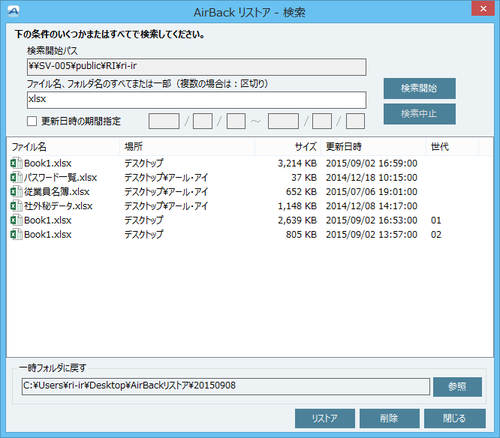Click the リストア button
This screenshot has width=500, height=438.
[325, 418]
